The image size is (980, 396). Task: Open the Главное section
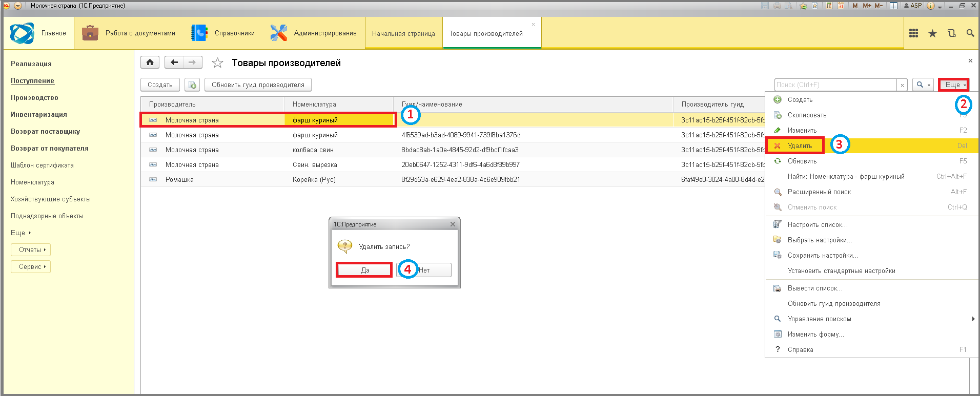[39, 33]
